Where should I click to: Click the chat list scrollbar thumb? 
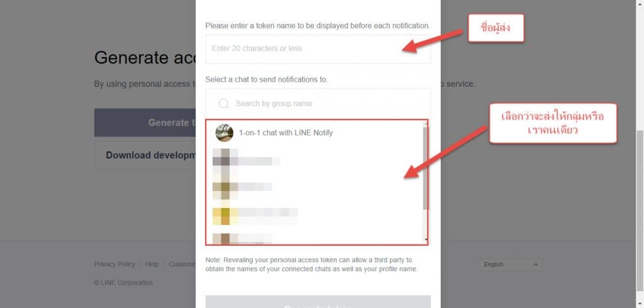point(426,168)
